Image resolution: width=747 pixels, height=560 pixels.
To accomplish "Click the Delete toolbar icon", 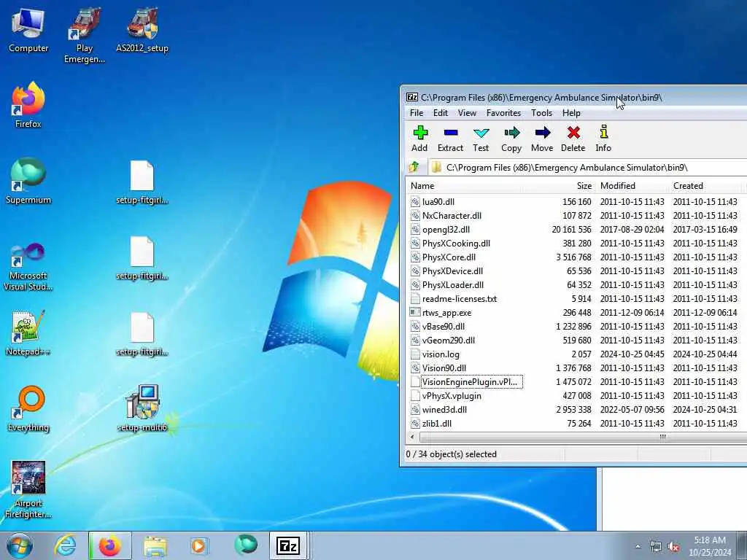I will point(573,139).
